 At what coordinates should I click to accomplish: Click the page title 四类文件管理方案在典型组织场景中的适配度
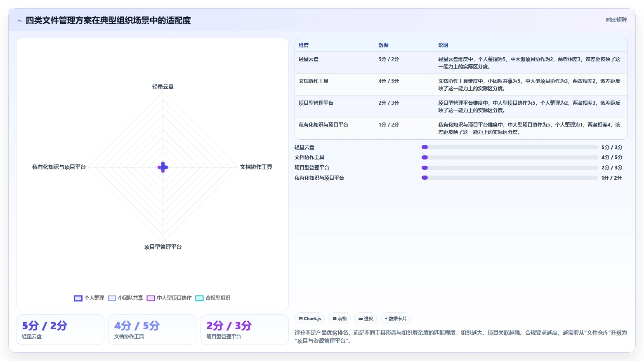coord(108,20)
